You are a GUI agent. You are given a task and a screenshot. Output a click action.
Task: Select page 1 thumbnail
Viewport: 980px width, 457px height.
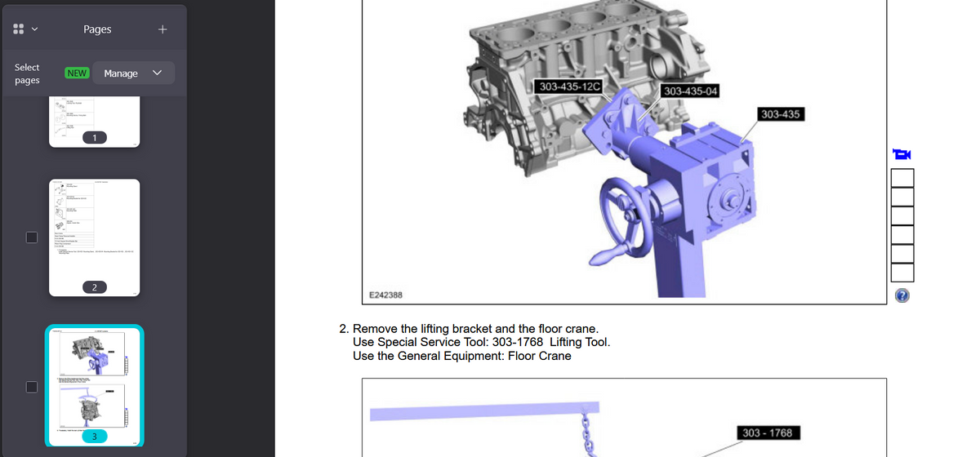click(x=95, y=123)
